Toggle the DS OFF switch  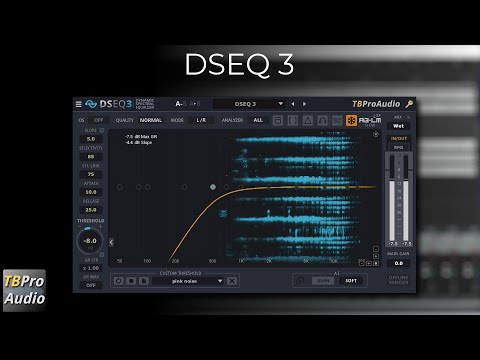(x=98, y=120)
